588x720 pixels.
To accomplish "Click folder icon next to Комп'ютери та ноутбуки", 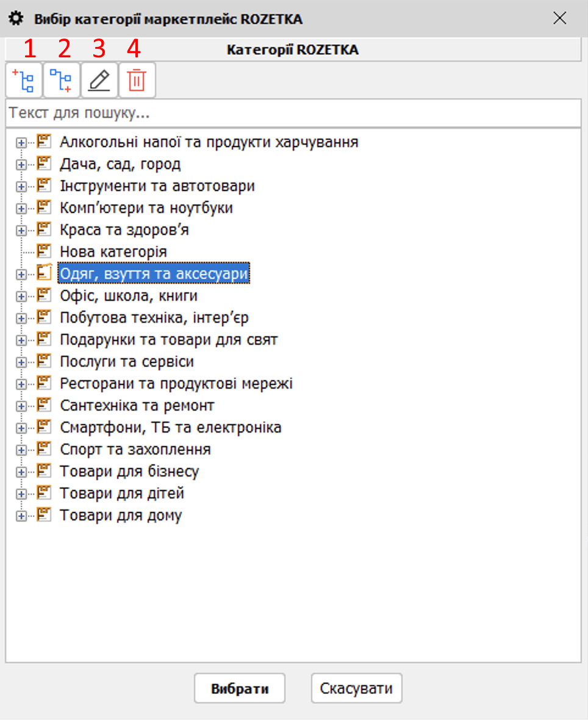I will (44, 207).
